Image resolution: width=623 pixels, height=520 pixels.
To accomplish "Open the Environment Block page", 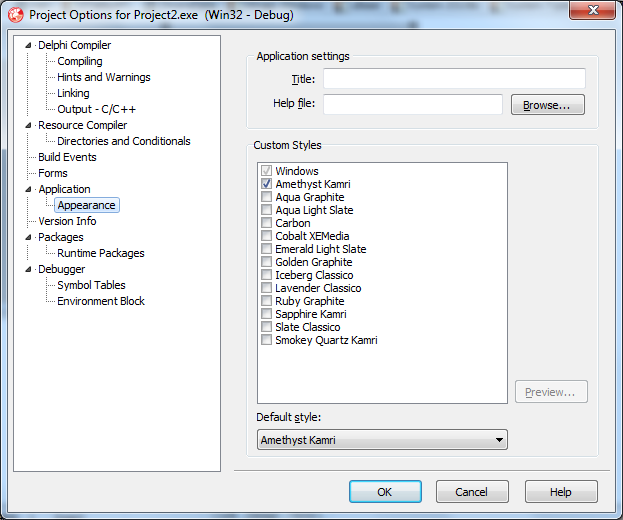I will point(101,301).
